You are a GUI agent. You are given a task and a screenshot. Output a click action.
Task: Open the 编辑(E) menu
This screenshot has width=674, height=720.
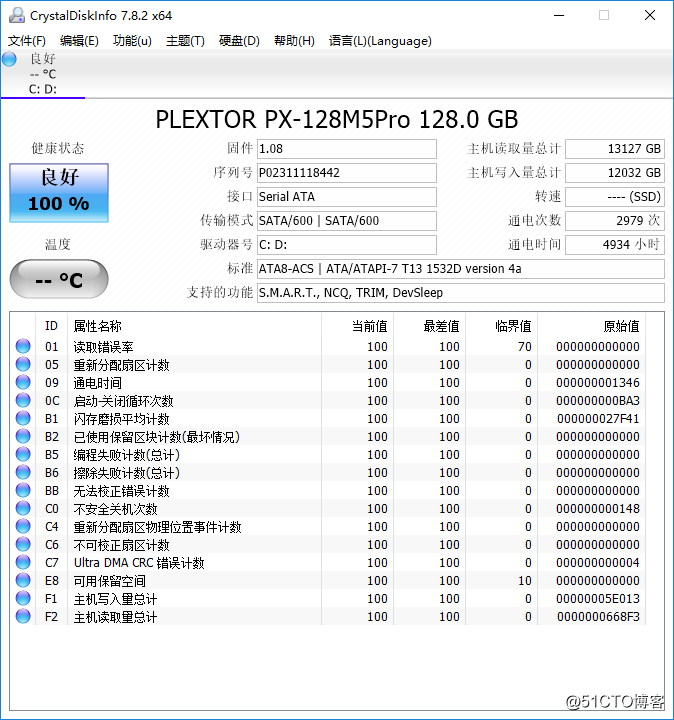click(x=79, y=41)
